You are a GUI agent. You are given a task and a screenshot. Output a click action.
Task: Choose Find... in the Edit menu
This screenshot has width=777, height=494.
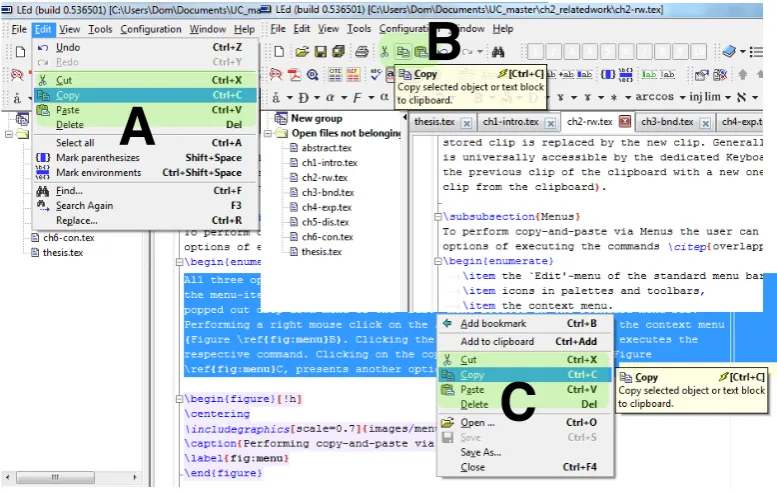point(146,191)
